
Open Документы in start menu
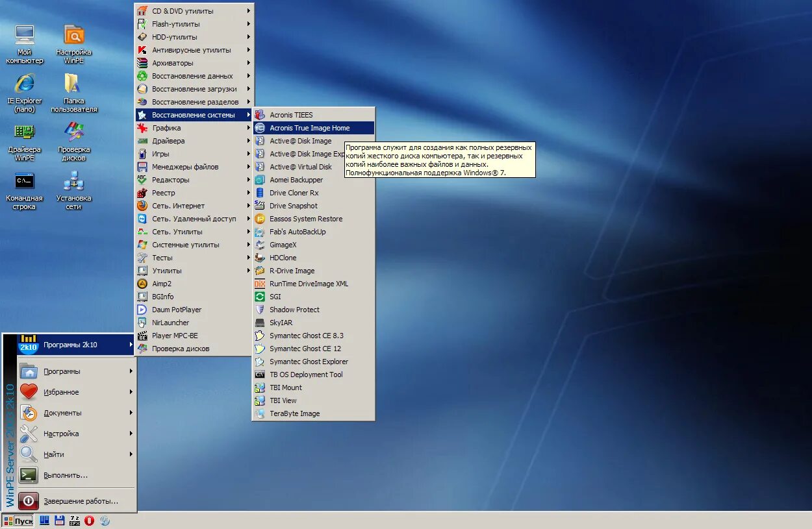click(x=76, y=413)
